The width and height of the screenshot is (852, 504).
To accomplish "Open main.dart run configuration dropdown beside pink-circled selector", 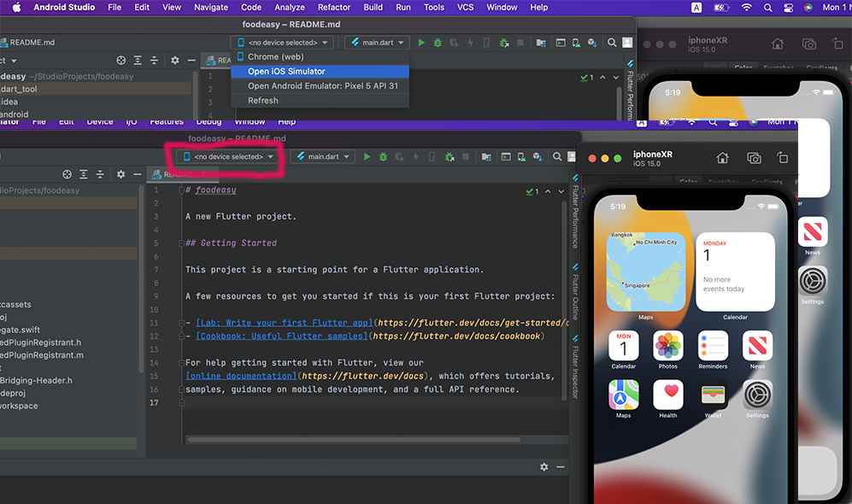I will pos(323,156).
